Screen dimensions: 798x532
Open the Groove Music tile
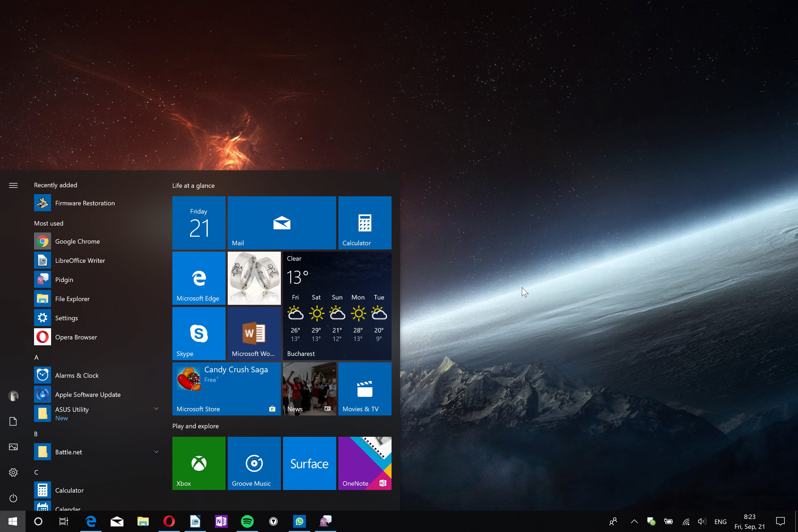(254, 463)
